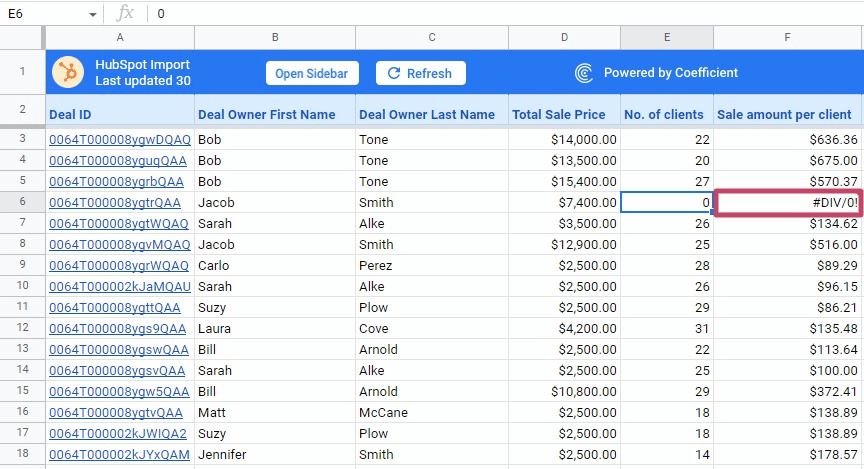Select the $15,400.00 sale price cell

[564, 182]
